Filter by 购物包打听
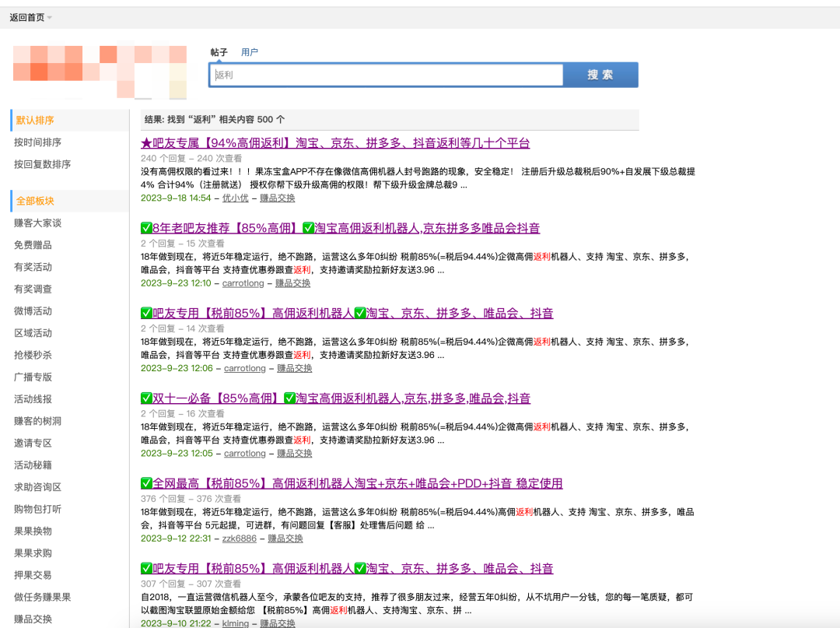The height and width of the screenshot is (628, 840). click(37, 508)
